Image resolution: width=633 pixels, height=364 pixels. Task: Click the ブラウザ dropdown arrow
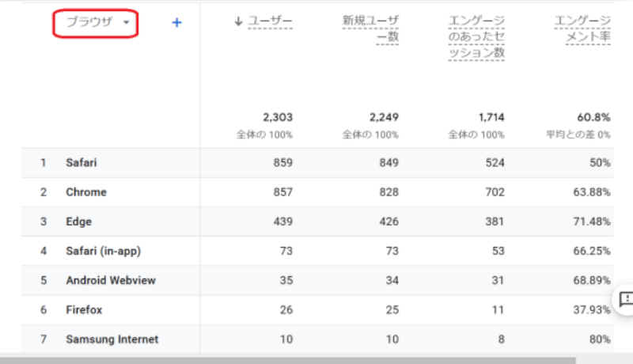pyautogui.click(x=127, y=22)
